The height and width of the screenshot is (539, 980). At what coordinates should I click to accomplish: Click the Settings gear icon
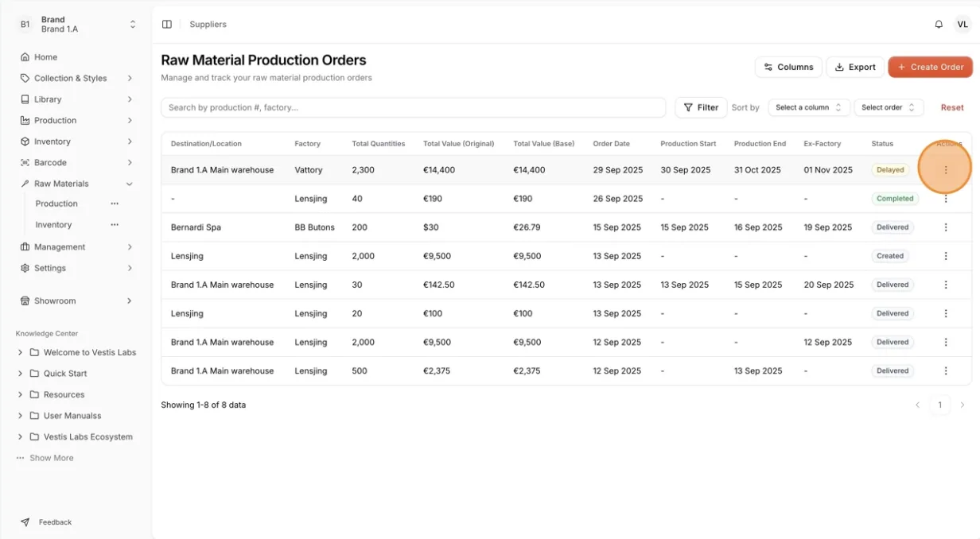(x=25, y=268)
